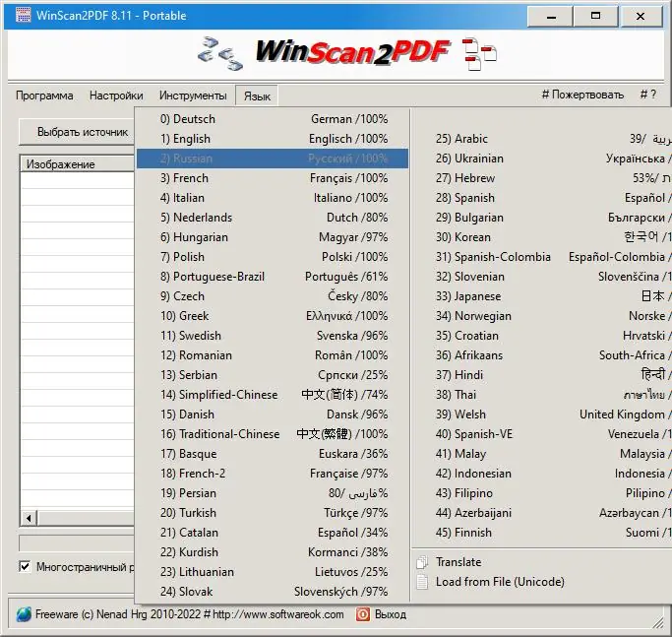Select 6) Hungarian language

coord(273,237)
